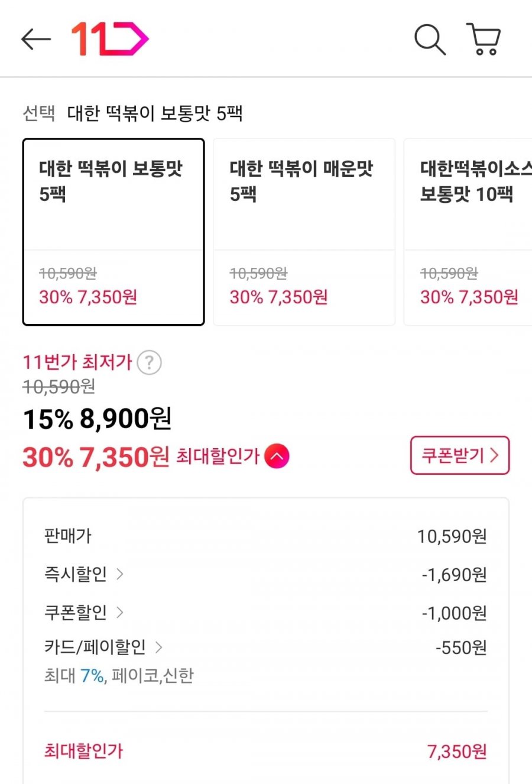Collapse the max discount price arrow
Image resolution: width=532 pixels, height=784 pixels.
pyautogui.click(x=277, y=456)
